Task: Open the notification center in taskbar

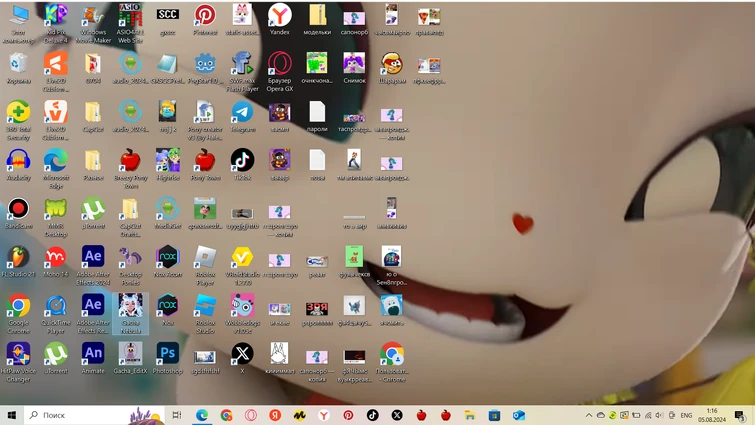Action: [740, 415]
